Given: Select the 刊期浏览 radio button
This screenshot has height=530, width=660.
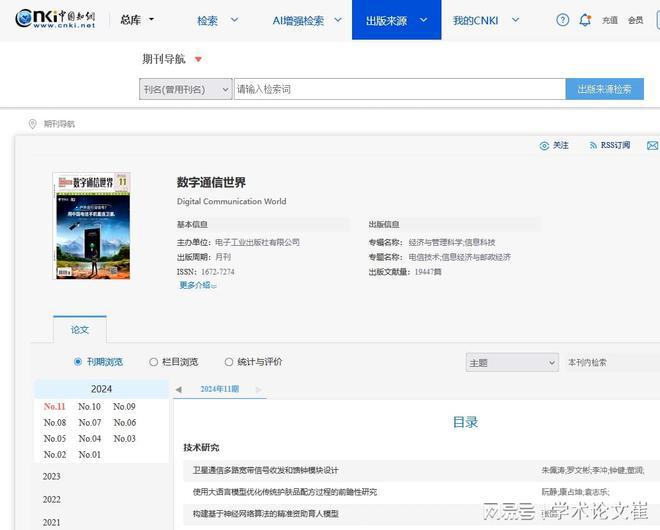Looking at the screenshot, I should (x=77, y=362).
